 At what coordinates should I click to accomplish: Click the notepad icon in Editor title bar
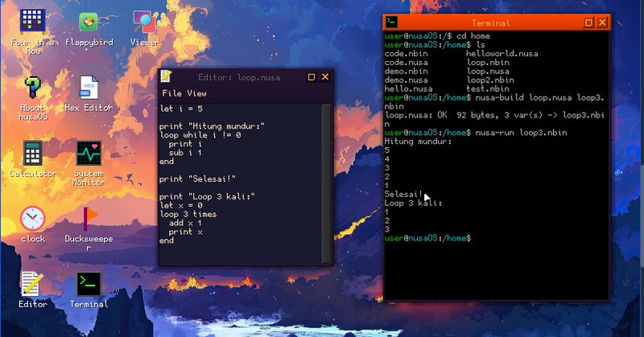click(166, 76)
